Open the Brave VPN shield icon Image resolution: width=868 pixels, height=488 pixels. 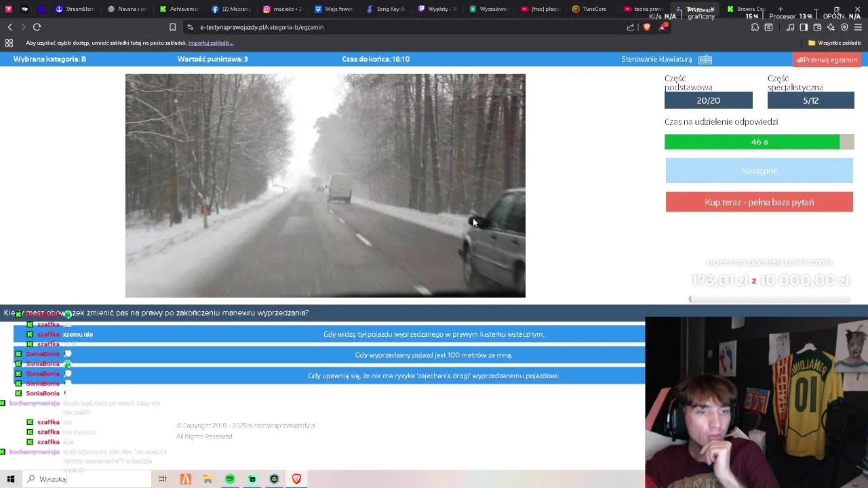[x=844, y=27]
